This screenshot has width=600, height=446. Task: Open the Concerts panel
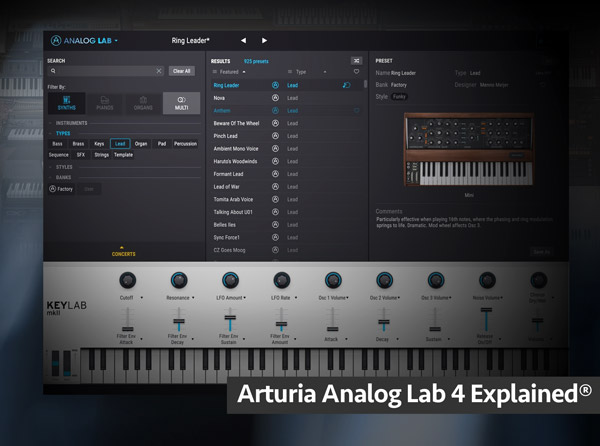tap(123, 252)
